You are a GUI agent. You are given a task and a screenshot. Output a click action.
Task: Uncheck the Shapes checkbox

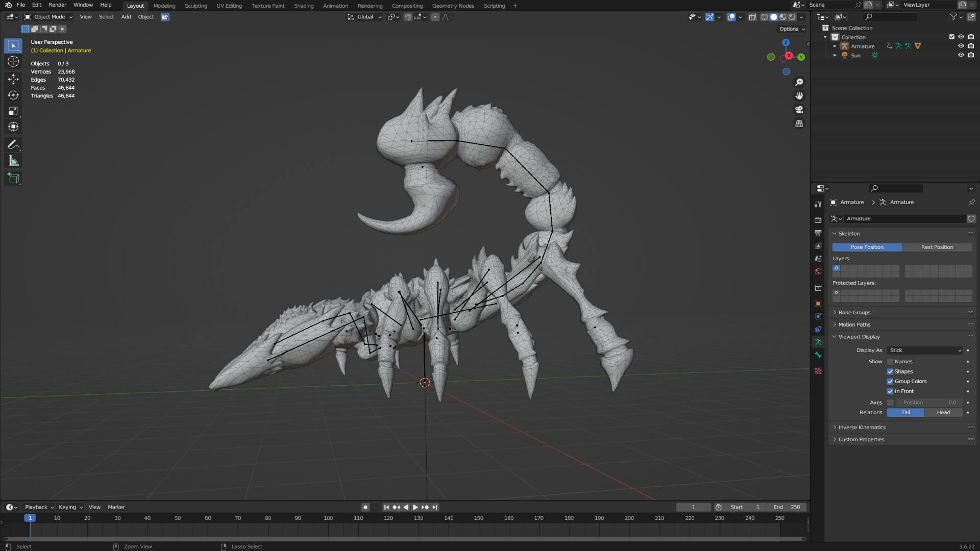[890, 372]
